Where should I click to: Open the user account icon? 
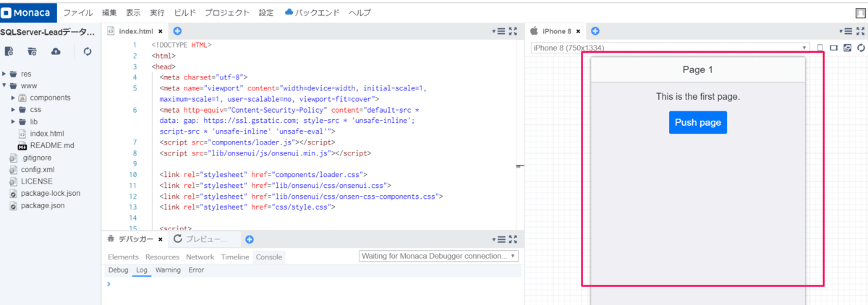[860, 12]
